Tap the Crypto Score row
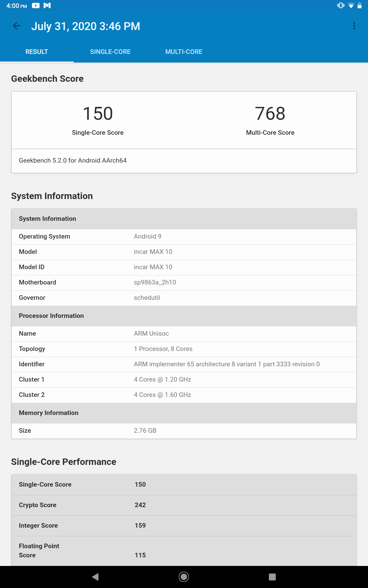 coord(184,505)
